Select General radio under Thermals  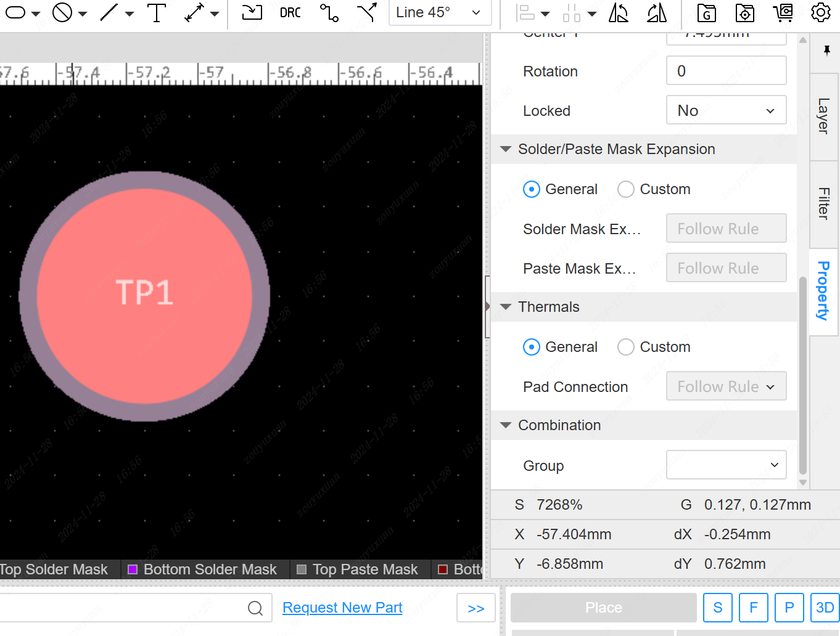pos(532,347)
